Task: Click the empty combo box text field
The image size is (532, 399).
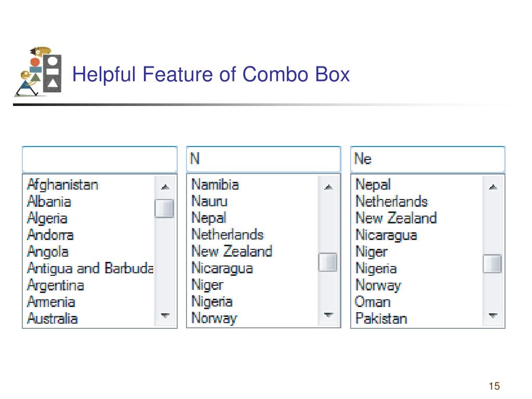Action: pyautogui.click(x=100, y=159)
